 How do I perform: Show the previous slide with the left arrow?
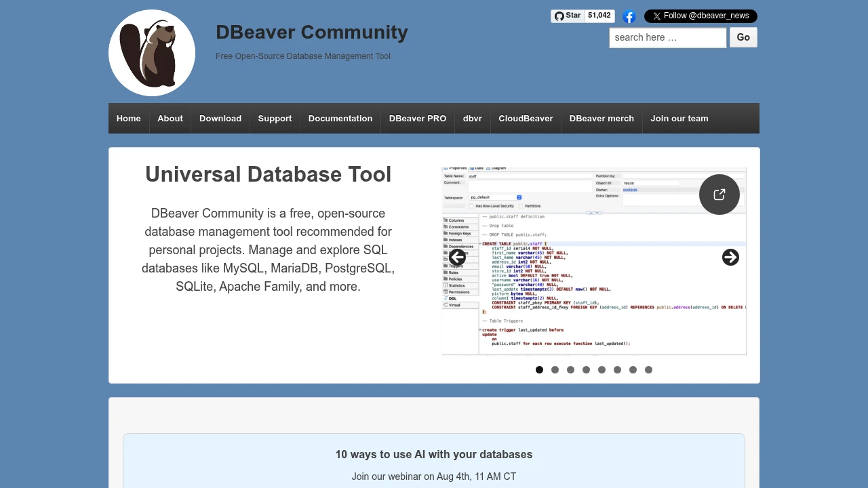coord(457,258)
